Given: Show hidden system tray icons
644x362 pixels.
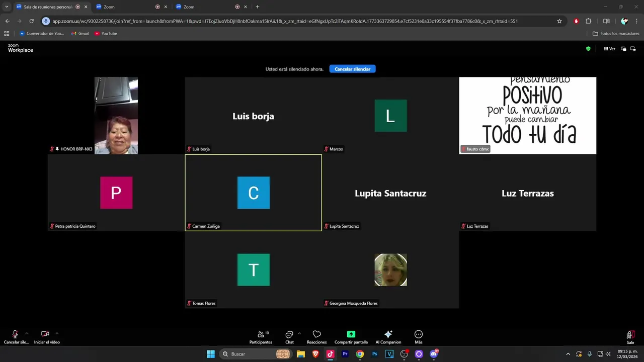Looking at the screenshot, I should [568, 354].
